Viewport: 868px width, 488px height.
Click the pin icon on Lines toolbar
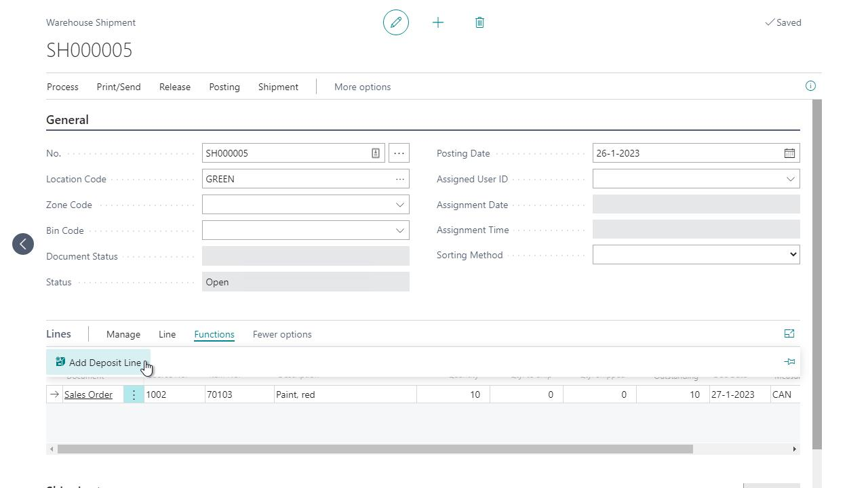coord(789,362)
